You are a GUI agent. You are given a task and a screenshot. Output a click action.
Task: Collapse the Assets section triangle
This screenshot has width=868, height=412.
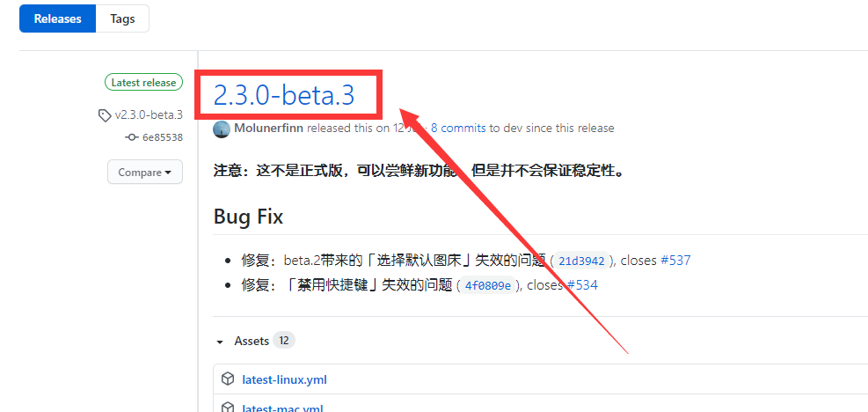tap(219, 342)
